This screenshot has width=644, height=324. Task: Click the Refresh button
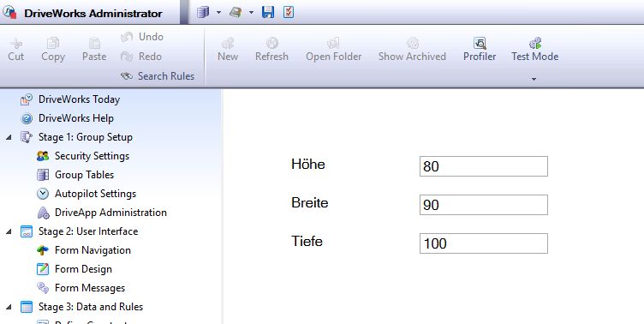pyautogui.click(x=271, y=50)
